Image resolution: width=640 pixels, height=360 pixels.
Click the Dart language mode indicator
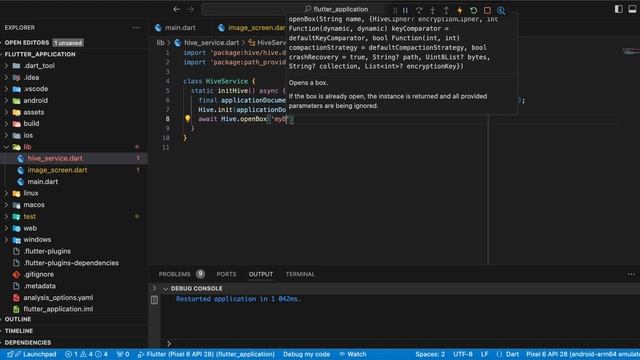click(x=512, y=354)
